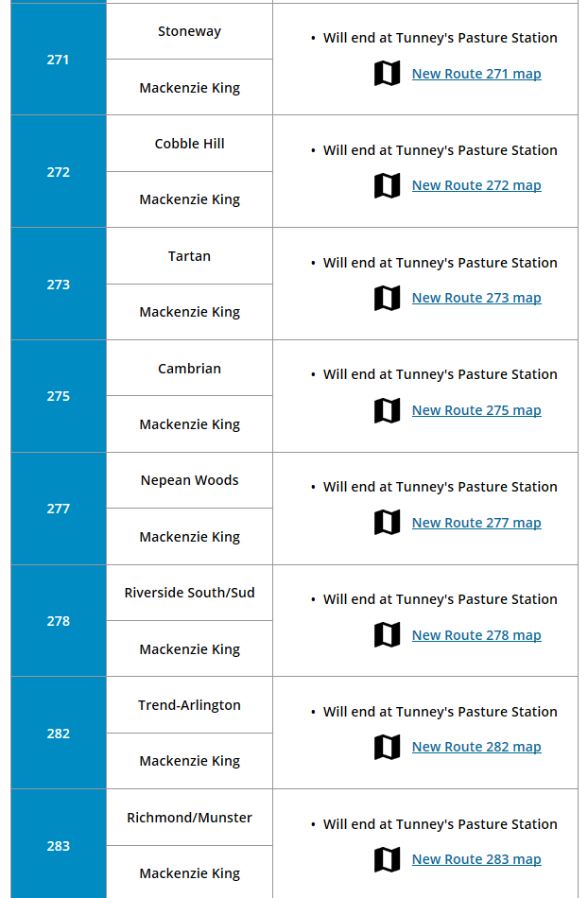This screenshot has width=588, height=898.
Task: Click the blue 278 route number cell
Action: (x=59, y=621)
